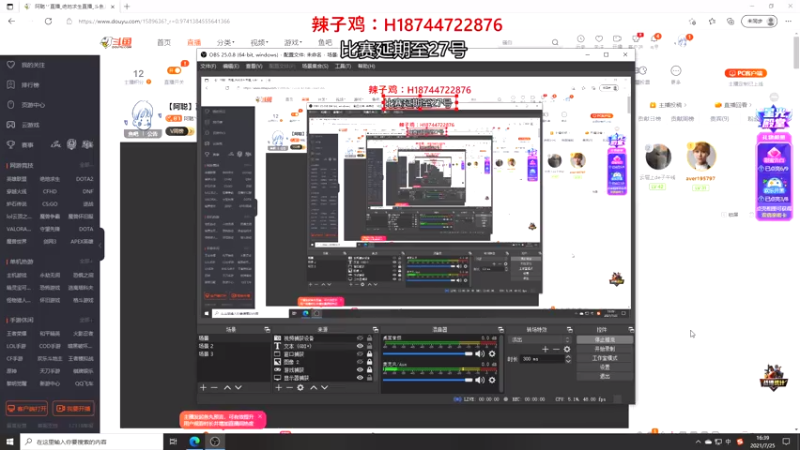Open the scene transition type dropdown

click(x=540, y=340)
